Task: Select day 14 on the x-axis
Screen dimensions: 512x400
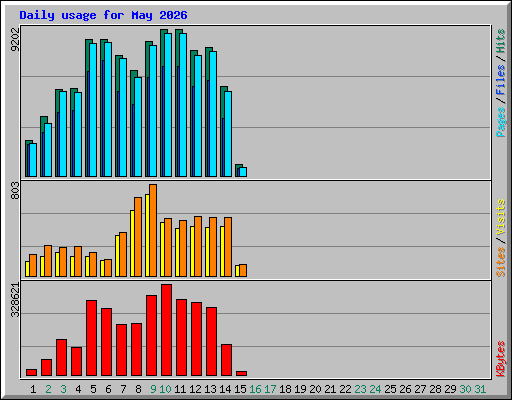Action: click(x=225, y=389)
